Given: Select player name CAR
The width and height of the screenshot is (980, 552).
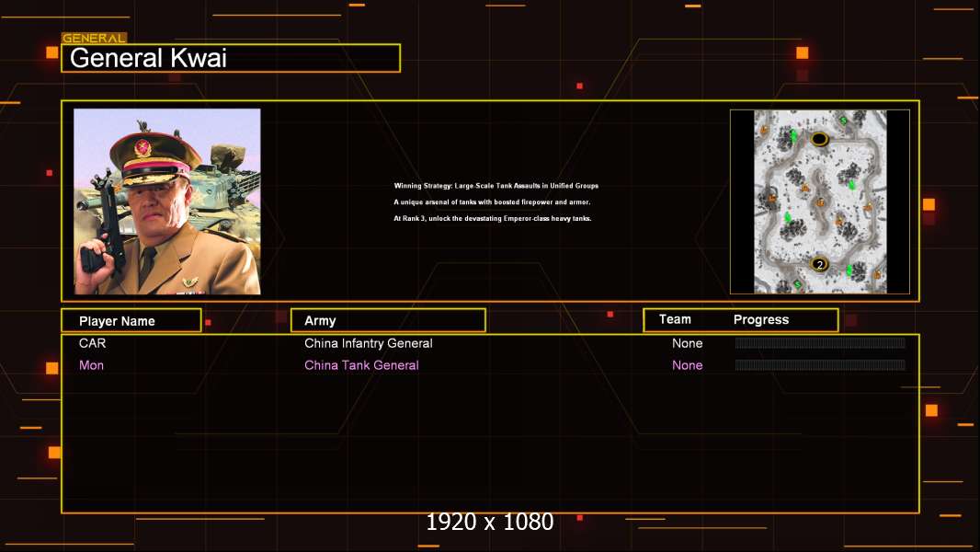Looking at the screenshot, I should [x=93, y=343].
